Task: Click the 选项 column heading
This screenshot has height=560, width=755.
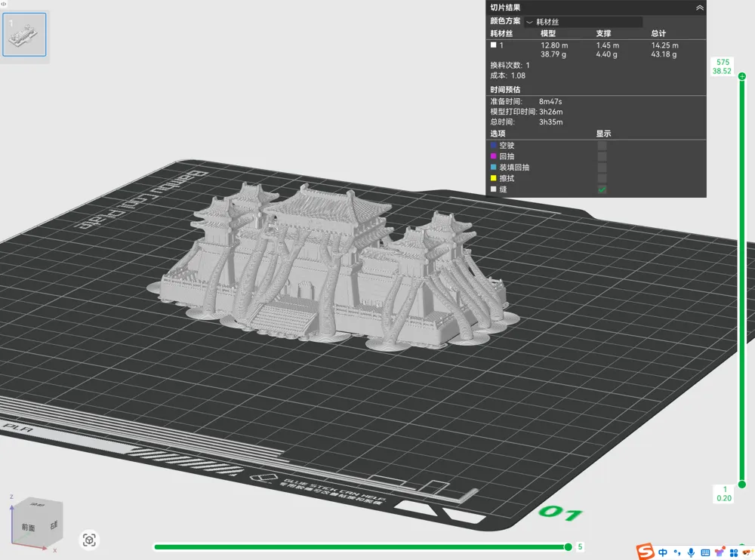Action: click(498, 134)
